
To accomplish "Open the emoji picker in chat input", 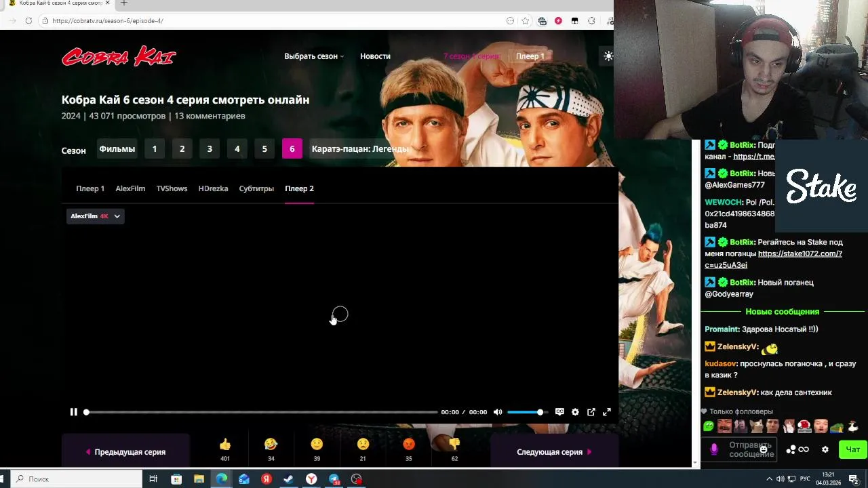I will click(764, 449).
